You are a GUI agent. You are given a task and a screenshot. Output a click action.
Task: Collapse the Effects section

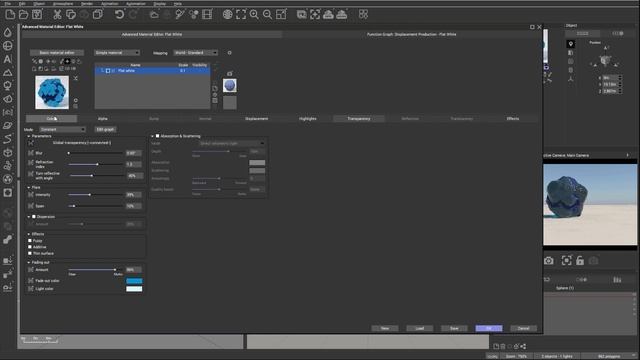click(29, 234)
